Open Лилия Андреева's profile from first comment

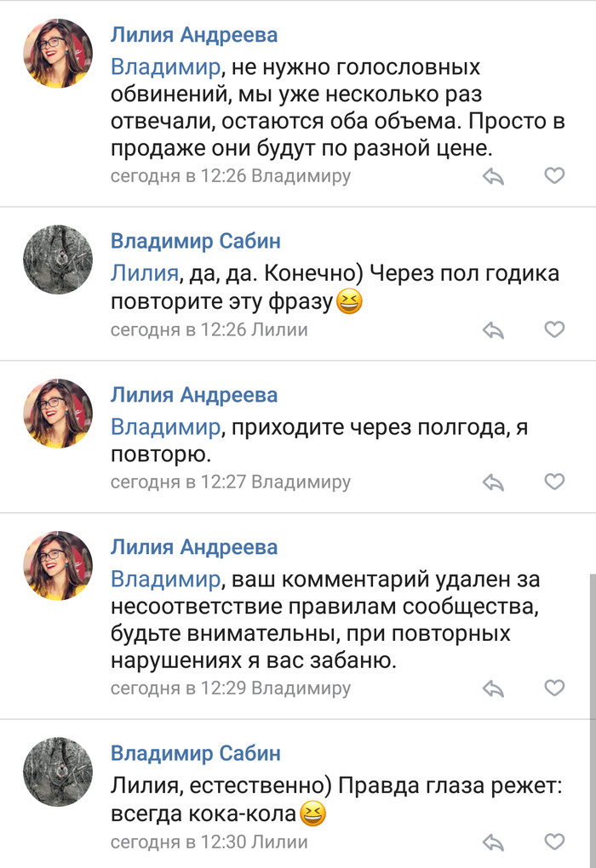pyautogui.click(x=194, y=35)
